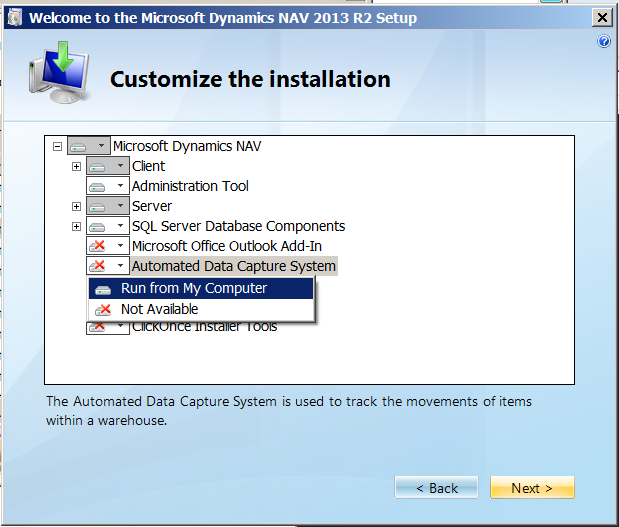The height and width of the screenshot is (527, 619).
Task: Select the Administration Tool tree label
Action: click(190, 186)
